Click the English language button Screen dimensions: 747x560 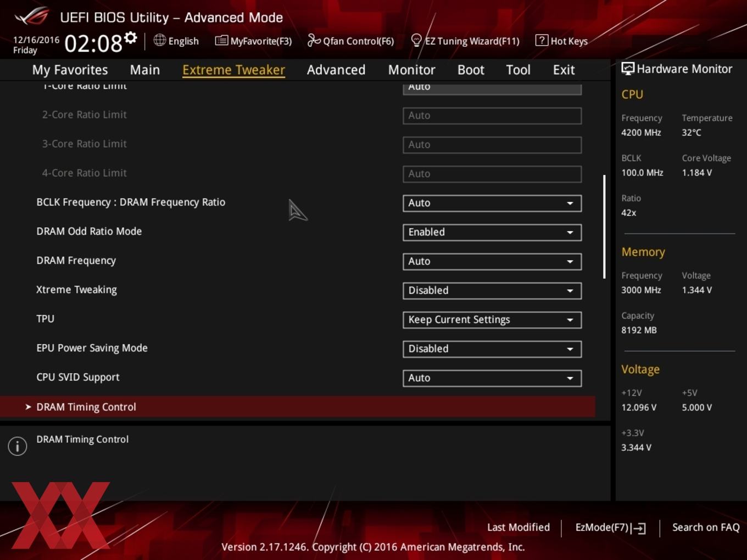176,41
